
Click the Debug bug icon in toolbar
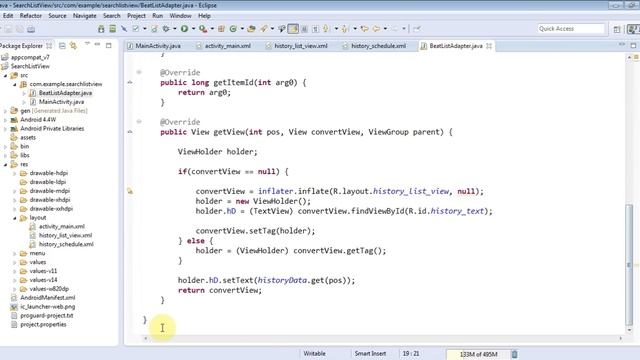click(166, 29)
